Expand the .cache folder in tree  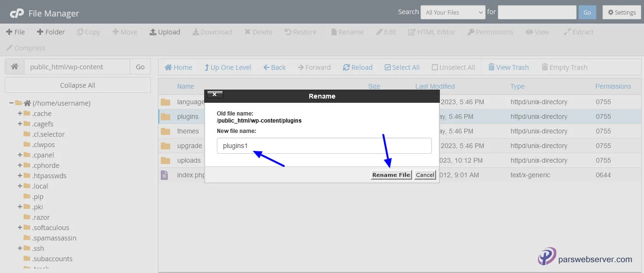20,114
